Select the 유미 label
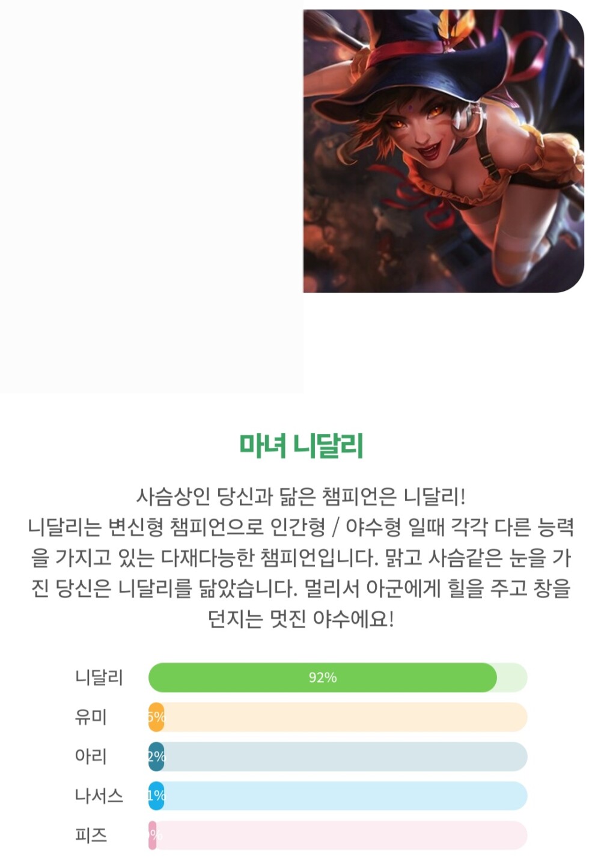Screen dimensions: 601x868 tap(91, 717)
